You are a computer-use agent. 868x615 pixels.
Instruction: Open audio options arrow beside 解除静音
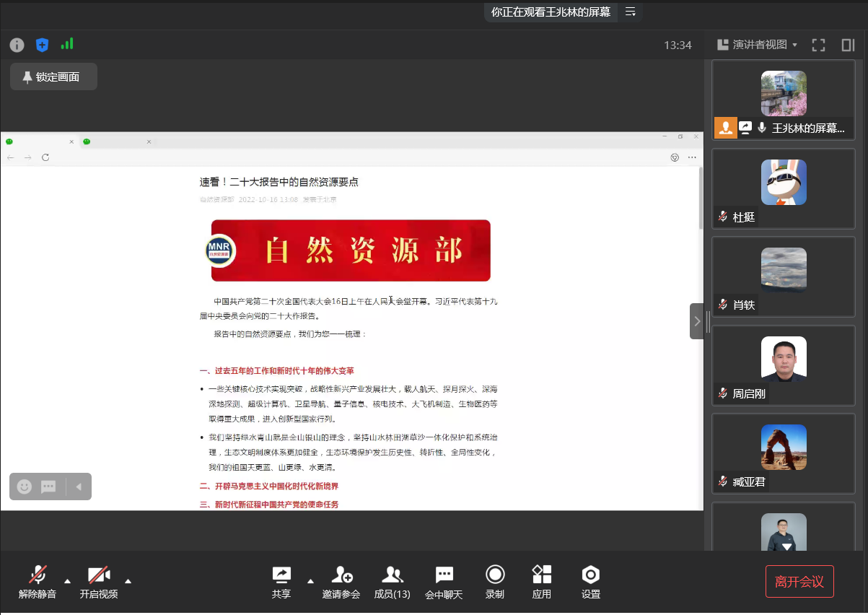(x=67, y=580)
